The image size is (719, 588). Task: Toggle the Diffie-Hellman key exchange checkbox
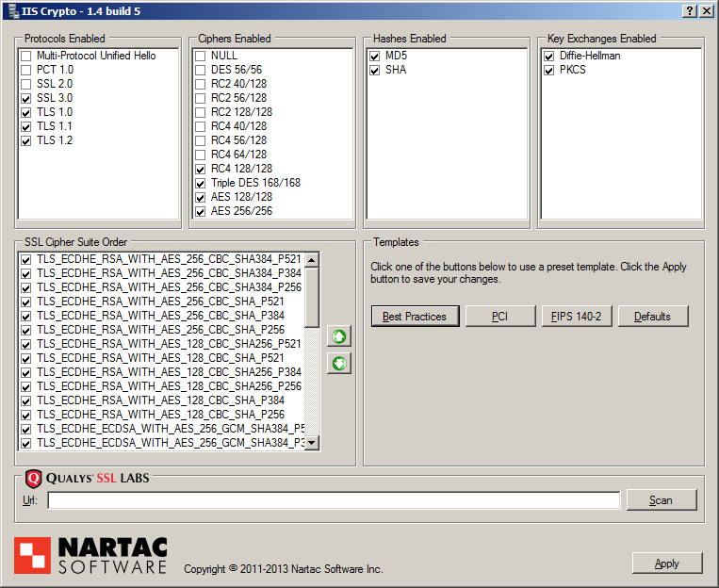pyautogui.click(x=549, y=56)
